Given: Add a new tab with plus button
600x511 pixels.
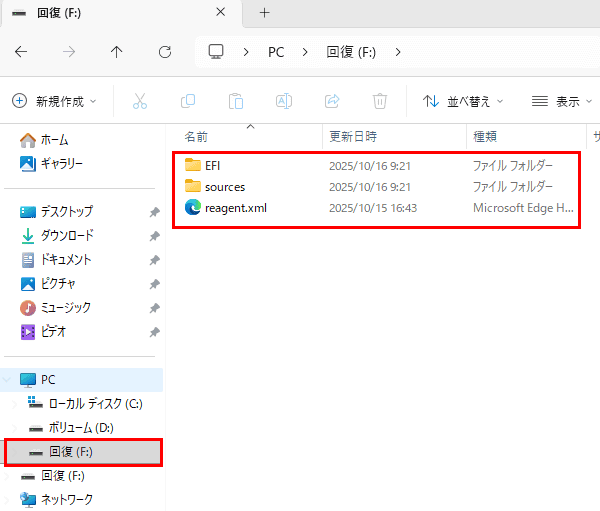Looking at the screenshot, I should coord(264,13).
